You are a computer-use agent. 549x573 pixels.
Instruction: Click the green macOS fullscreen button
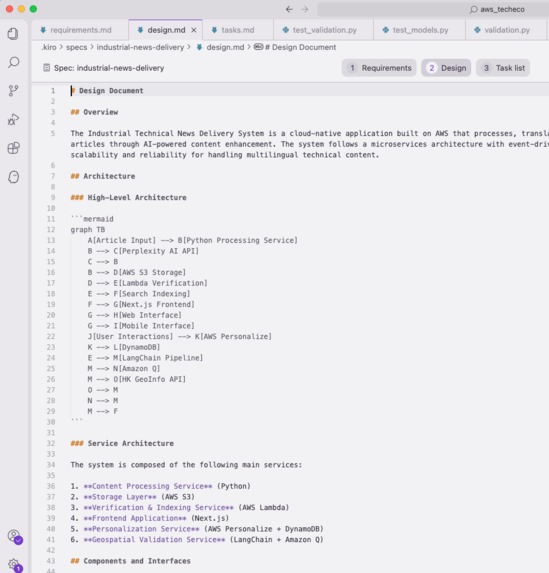point(33,9)
